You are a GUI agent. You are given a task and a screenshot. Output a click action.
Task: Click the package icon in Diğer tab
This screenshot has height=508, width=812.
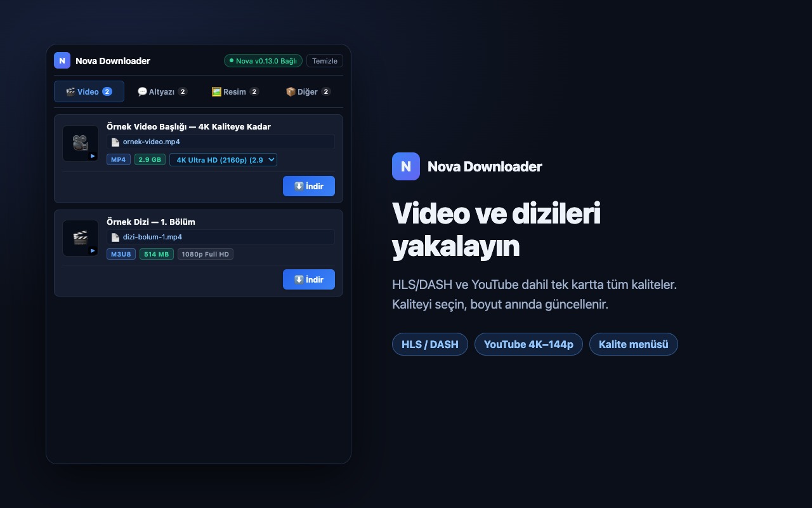click(291, 91)
